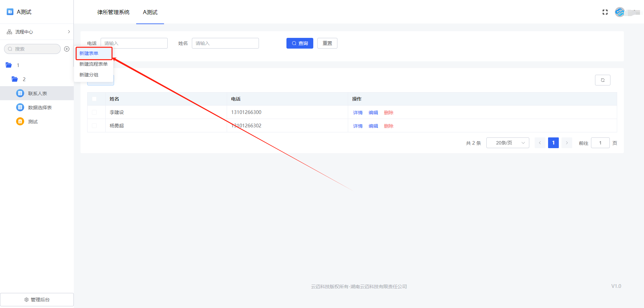Viewport: 644px width, 308px height.
Task: Expand the 流程中心 menu chevron
Action: tap(69, 32)
